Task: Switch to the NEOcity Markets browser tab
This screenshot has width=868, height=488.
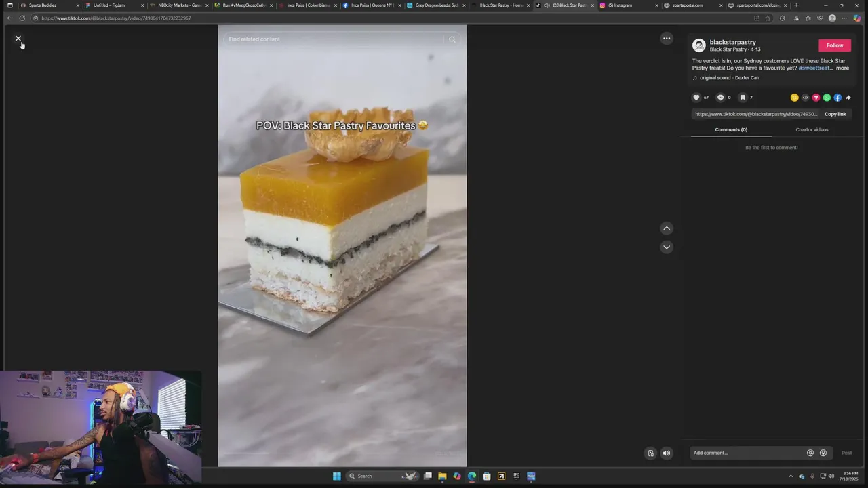Action: coord(178,5)
